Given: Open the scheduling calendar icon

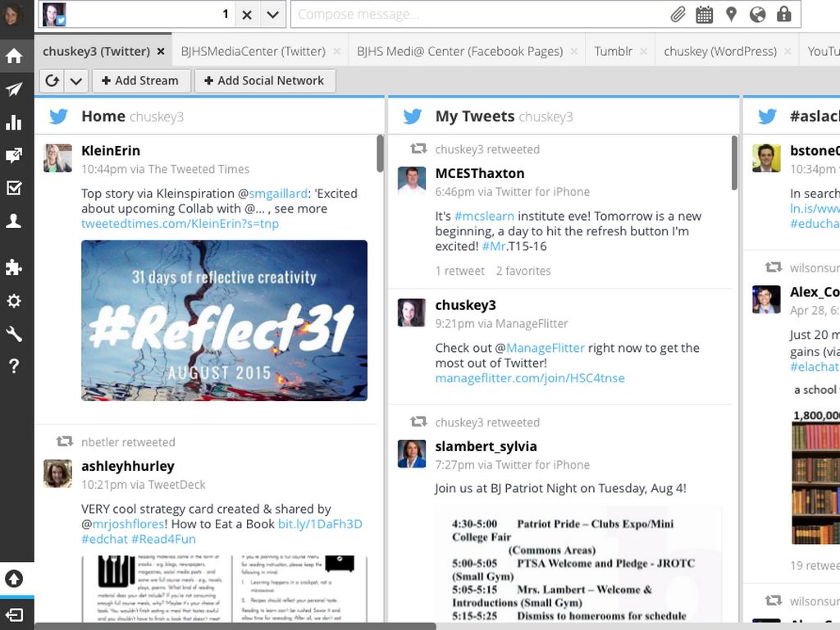Looking at the screenshot, I should (x=704, y=15).
